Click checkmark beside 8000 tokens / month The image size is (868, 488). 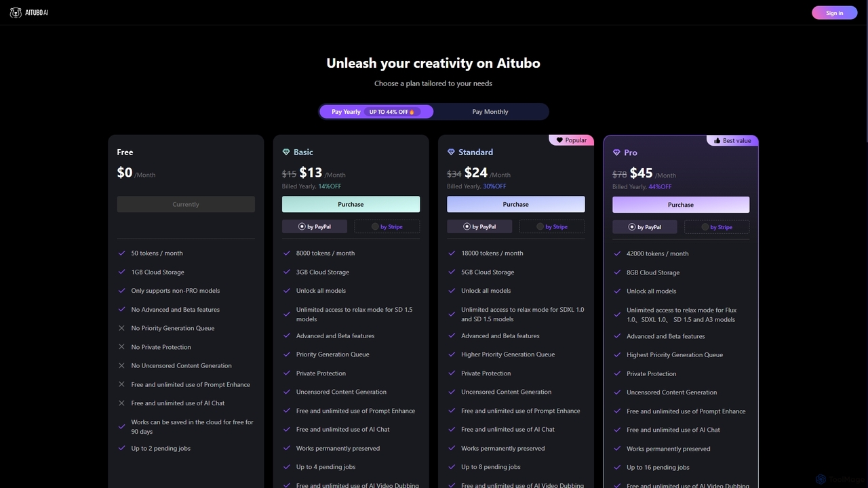(286, 253)
